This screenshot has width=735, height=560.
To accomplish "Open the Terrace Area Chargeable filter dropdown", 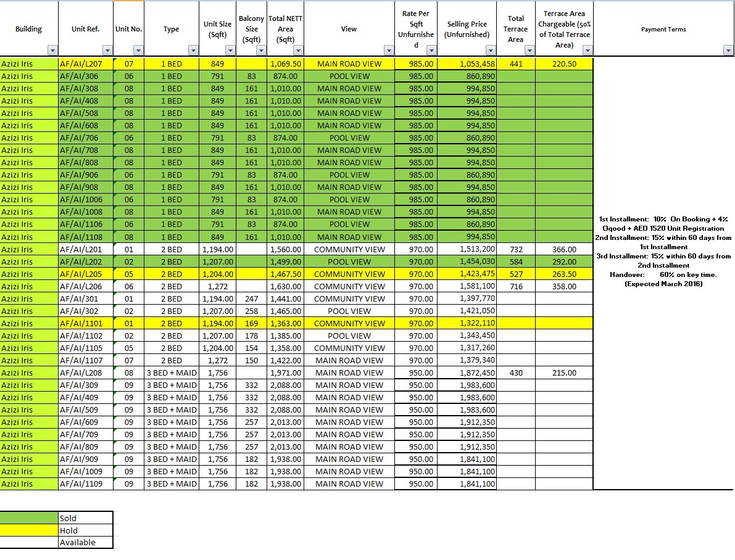I will tap(588, 50).
